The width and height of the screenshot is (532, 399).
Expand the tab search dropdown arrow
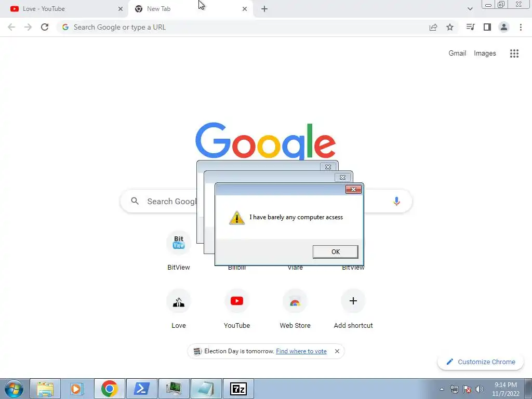tap(470, 9)
